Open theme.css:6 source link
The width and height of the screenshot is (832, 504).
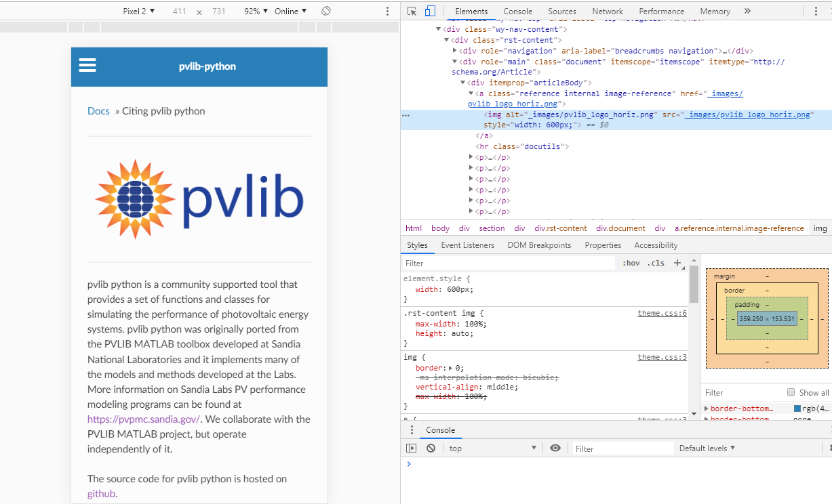click(x=662, y=313)
